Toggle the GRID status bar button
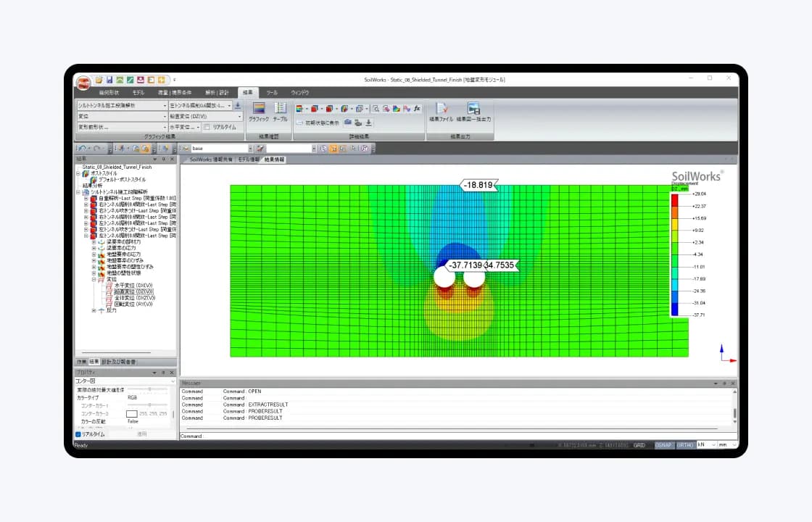Viewport: 812px width, 522px height. pos(639,445)
